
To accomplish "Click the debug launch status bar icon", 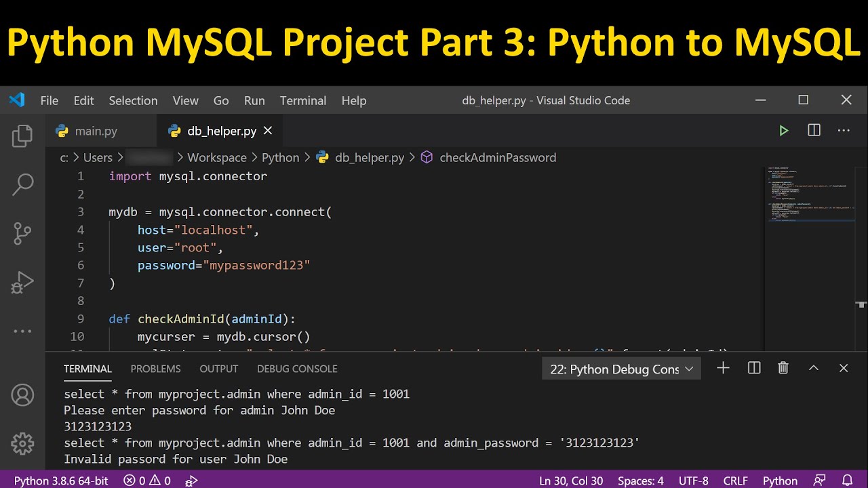I will pyautogui.click(x=192, y=481).
